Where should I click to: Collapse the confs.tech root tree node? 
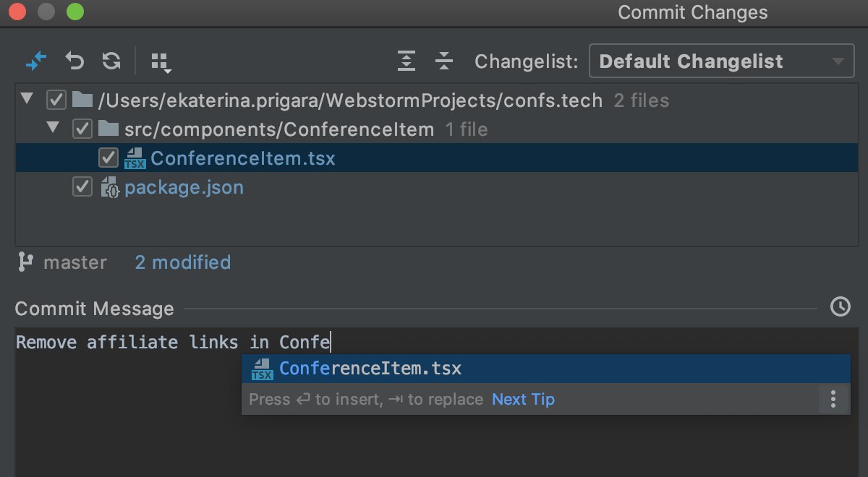click(x=27, y=100)
